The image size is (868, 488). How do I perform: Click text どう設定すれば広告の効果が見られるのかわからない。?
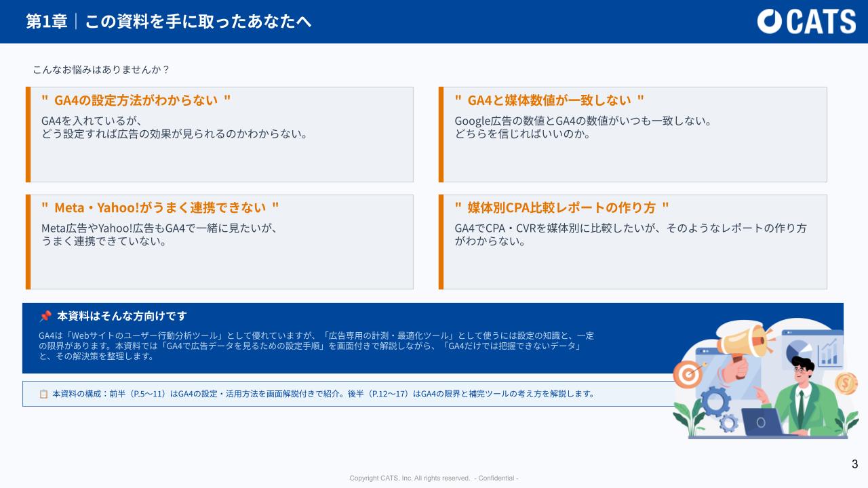(175, 134)
